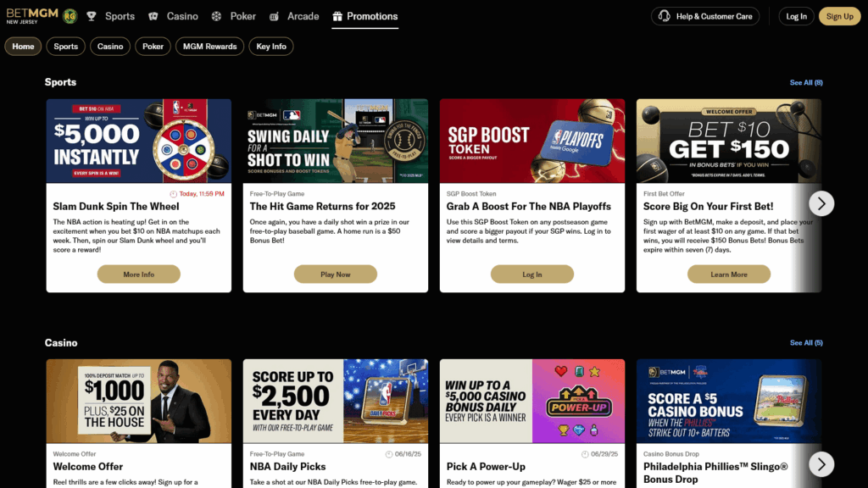868x488 pixels.
Task: Click the Help headset icon
Action: 665,16
